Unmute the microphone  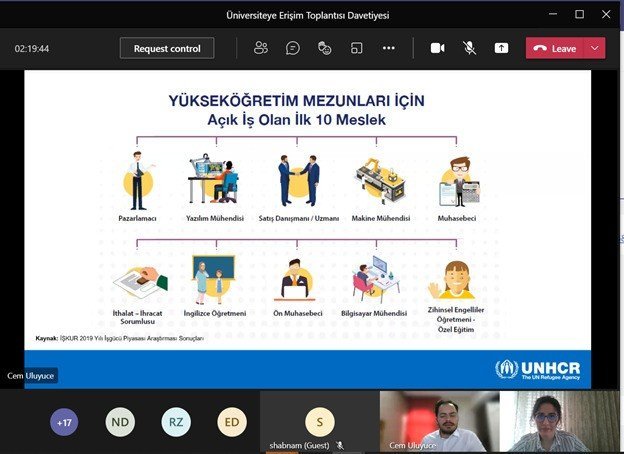click(469, 48)
